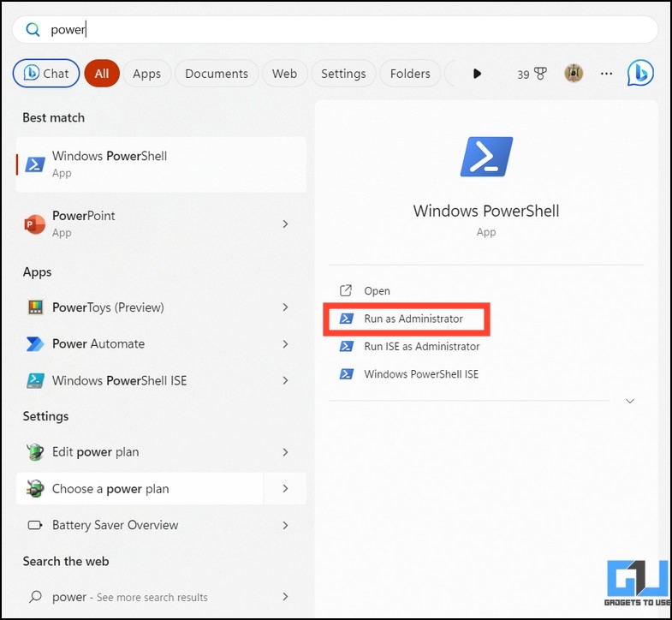The width and height of the screenshot is (672, 620).
Task: Click the "Windows PowerShell" title in details pane
Action: (486, 211)
